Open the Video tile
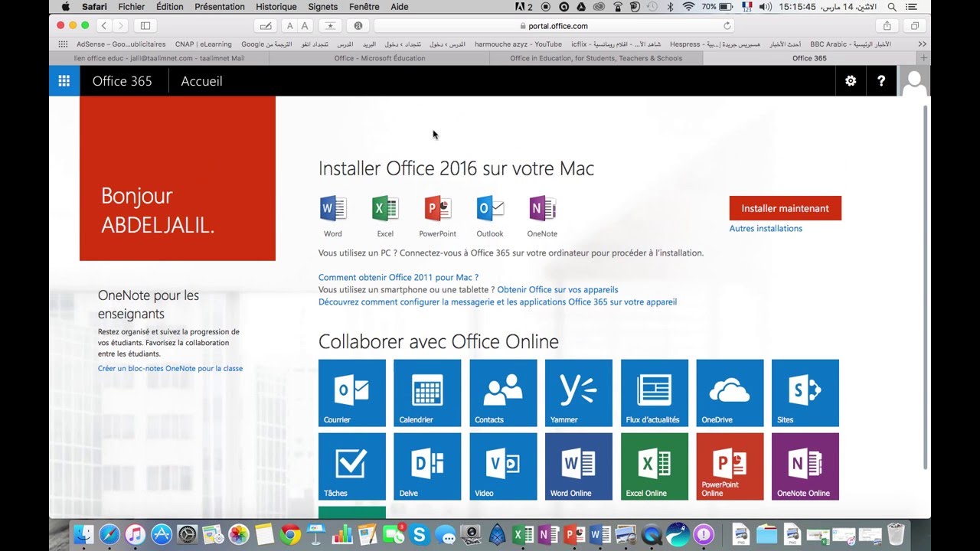Viewport: 980px width, 551px height. coord(503,466)
